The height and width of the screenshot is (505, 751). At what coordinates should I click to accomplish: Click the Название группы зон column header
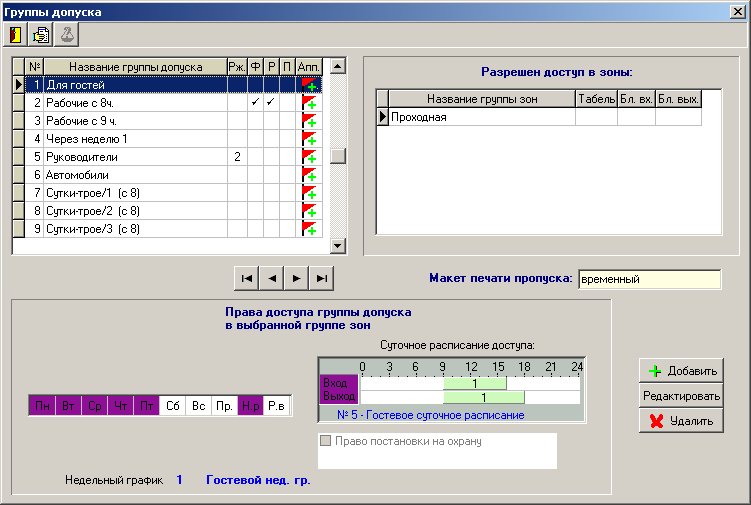click(x=482, y=99)
